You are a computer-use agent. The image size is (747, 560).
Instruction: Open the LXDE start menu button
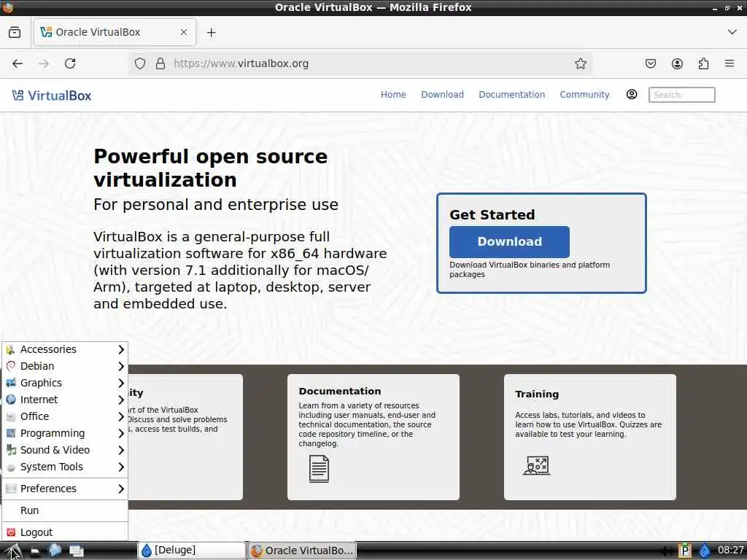point(13,551)
